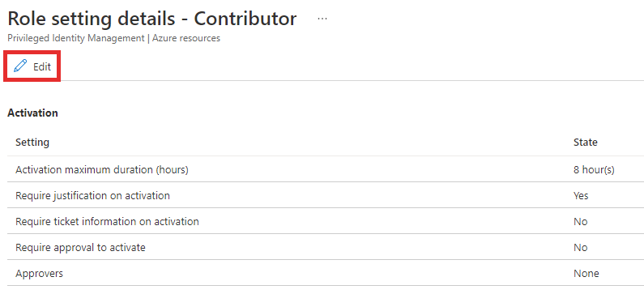Select the Require ticket information on activation setting
The image size is (644, 294).
click(x=107, y=222)
